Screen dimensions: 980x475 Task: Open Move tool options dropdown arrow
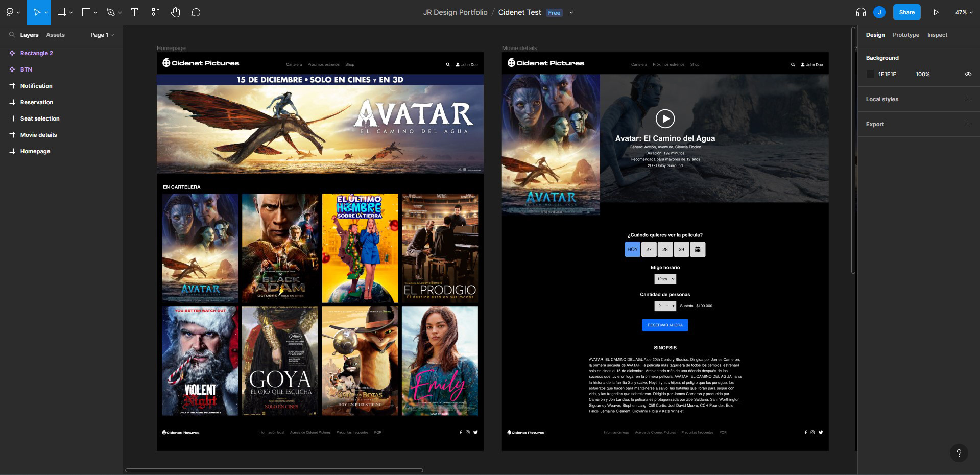(46, 12)
